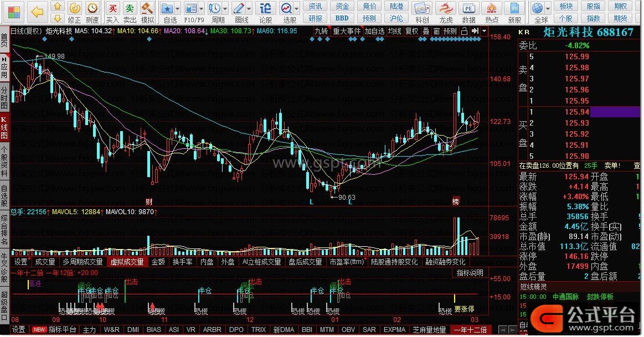Expand the 全球 globe dropdown arrow
644x337 pixels.
[548, 8]
